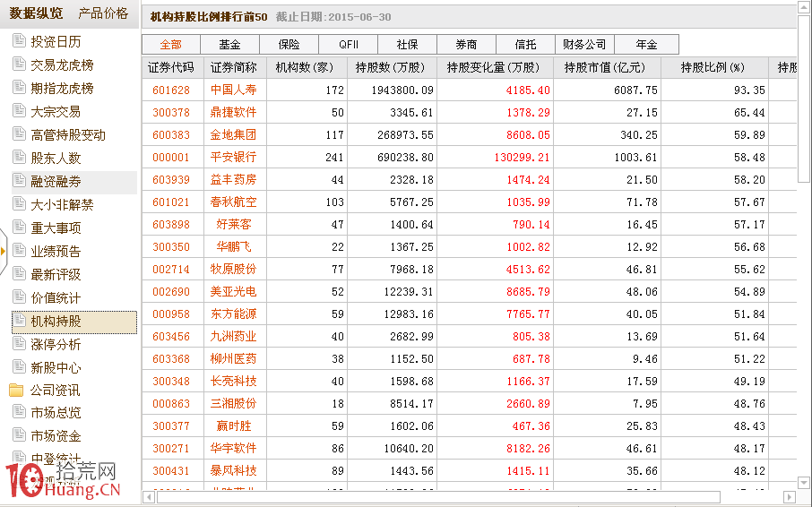Open the 投资日历 sidebar item
This screenshot has width=812, height=507.
56,41
